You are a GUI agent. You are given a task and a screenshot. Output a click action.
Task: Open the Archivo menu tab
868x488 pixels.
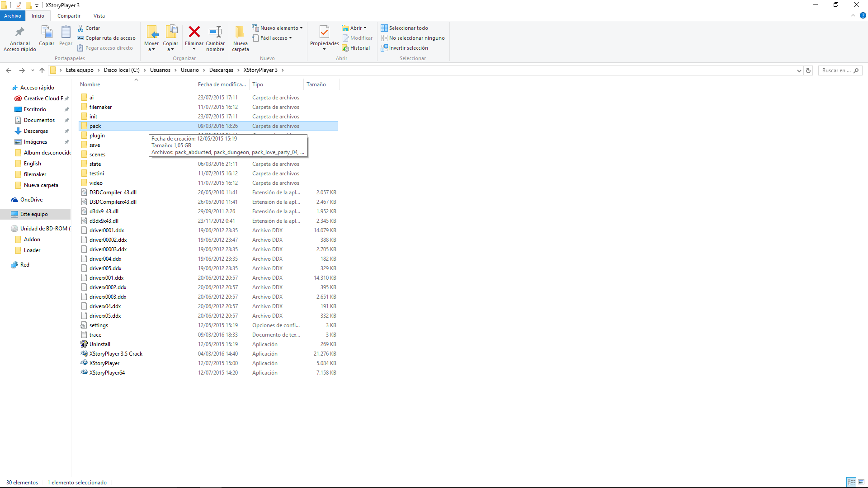pyautogui.click(x=13, y=16)
